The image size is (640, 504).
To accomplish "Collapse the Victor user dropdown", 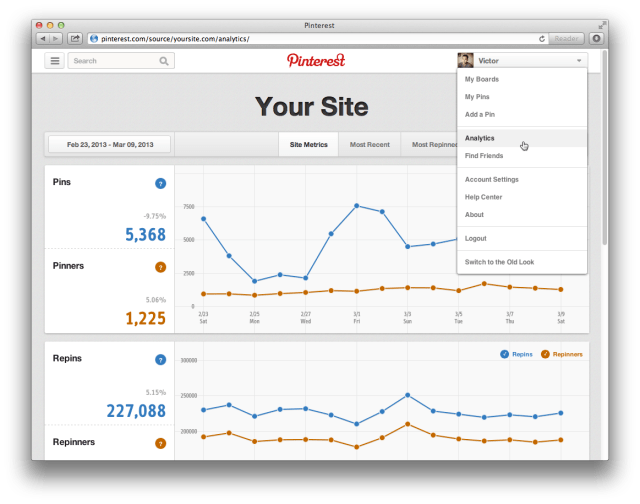I will [x=522, y=60].
